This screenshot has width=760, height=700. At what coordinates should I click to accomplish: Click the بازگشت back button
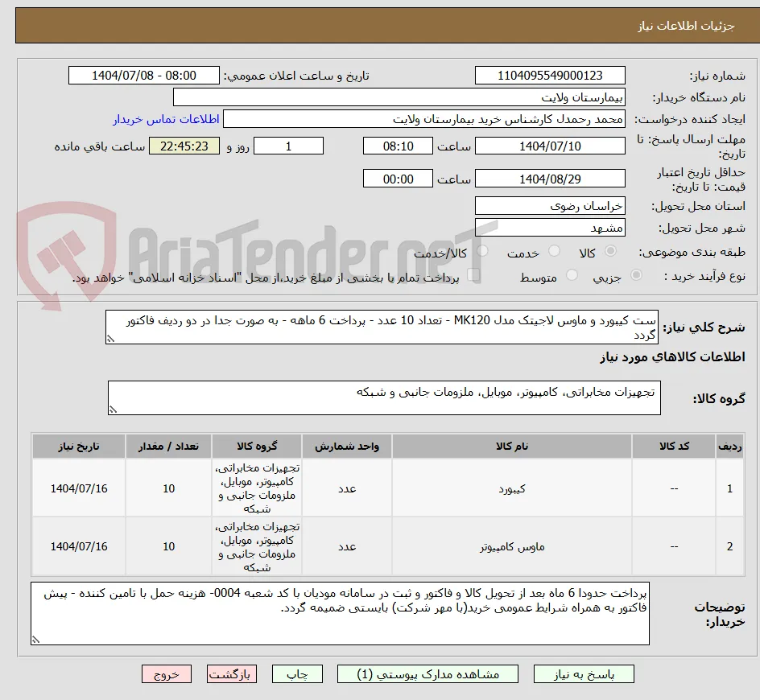click(x=232, y=673)
